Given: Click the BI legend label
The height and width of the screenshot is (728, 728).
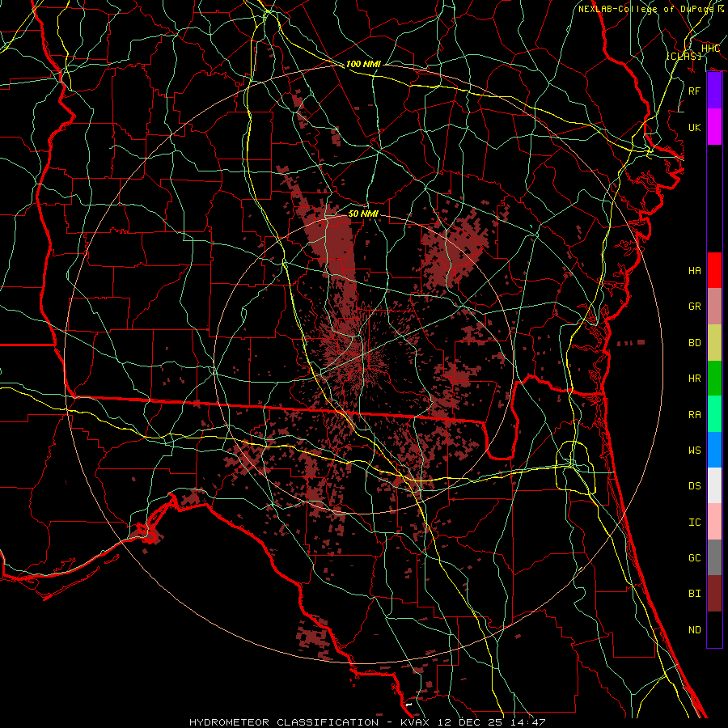Looking at the screenshot, I should 694,594.
